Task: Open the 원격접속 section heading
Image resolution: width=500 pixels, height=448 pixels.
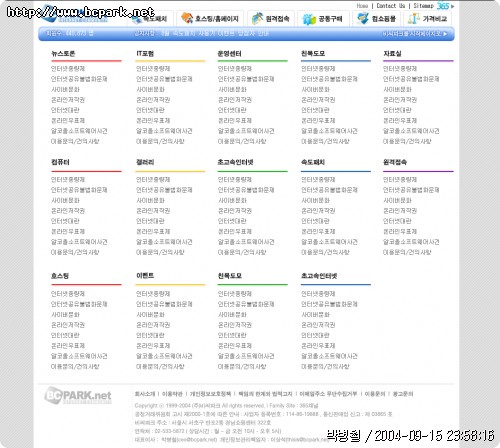Action: (395, 162)
